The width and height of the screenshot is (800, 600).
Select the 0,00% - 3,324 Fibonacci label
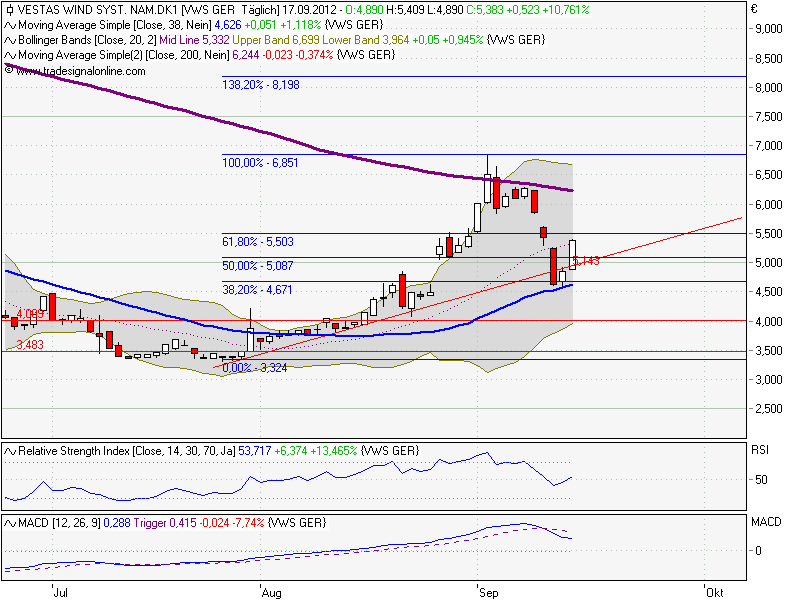tap(255, 368)
